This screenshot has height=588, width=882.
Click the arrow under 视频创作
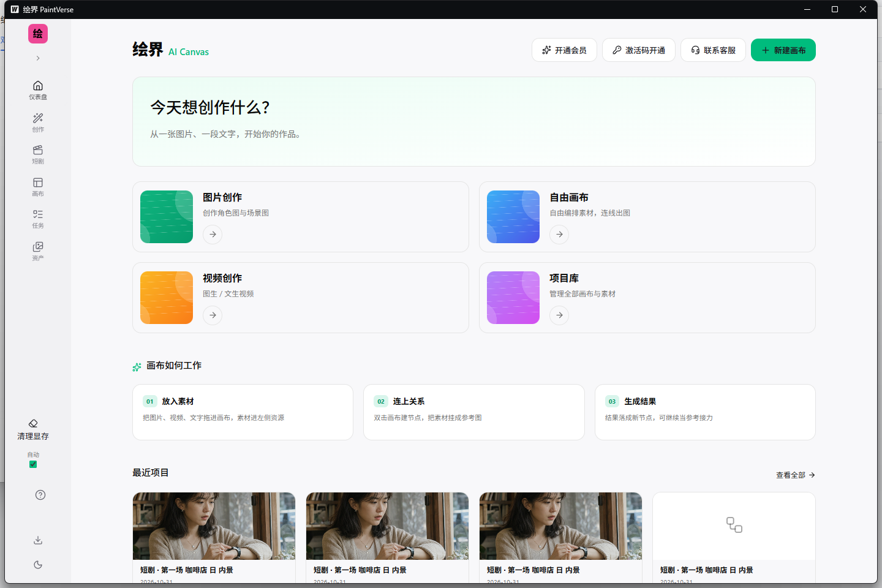click(213, 315)
